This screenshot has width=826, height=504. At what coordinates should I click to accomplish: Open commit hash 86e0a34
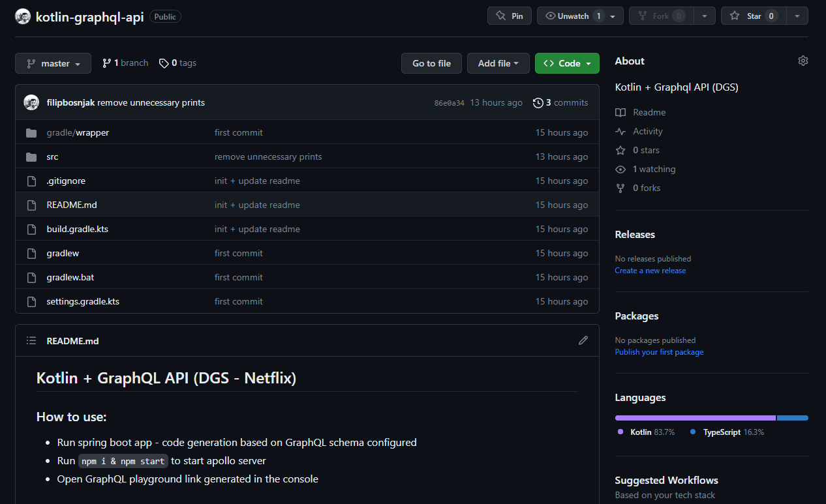pos(450,103)
